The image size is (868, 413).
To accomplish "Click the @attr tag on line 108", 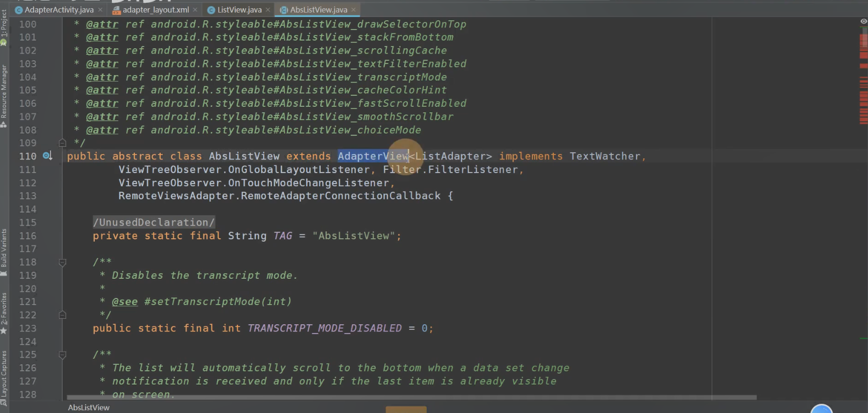I will [102, 130].
